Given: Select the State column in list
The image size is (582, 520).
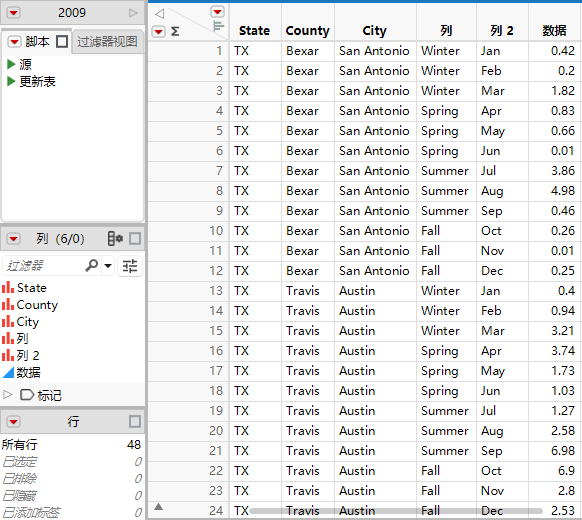Looking at the screenshot, I should pyautogui.click(x=32, y=288).
